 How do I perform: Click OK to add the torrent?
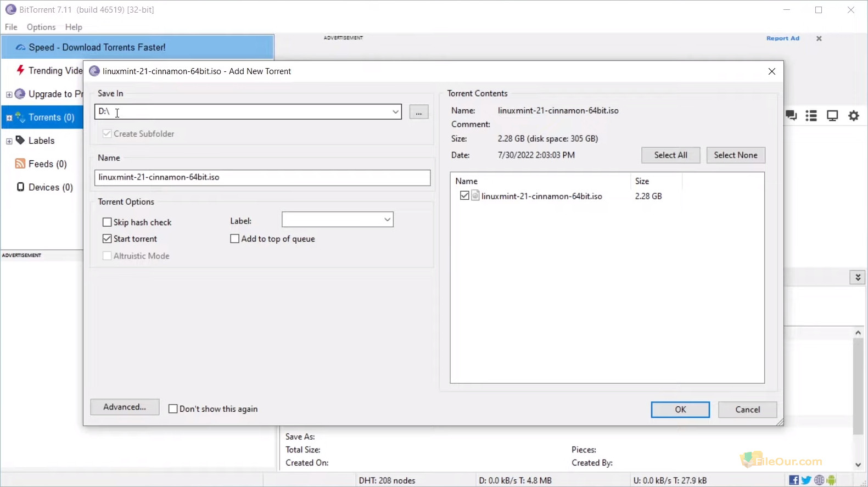(680, 410)
